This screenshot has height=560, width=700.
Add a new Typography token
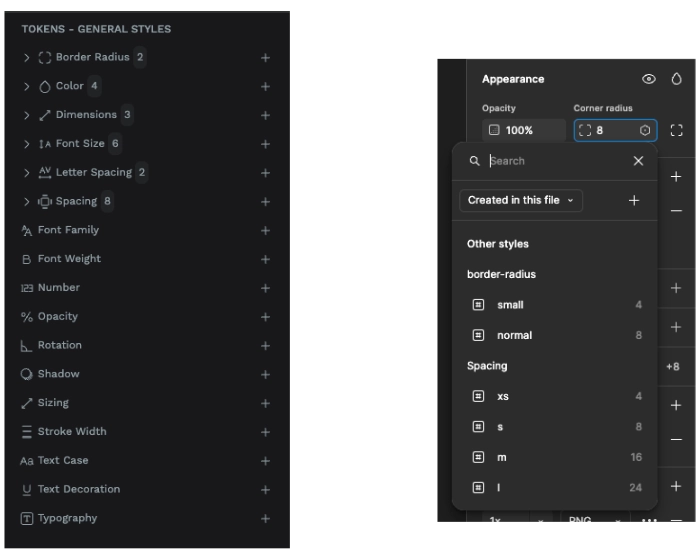265,518
